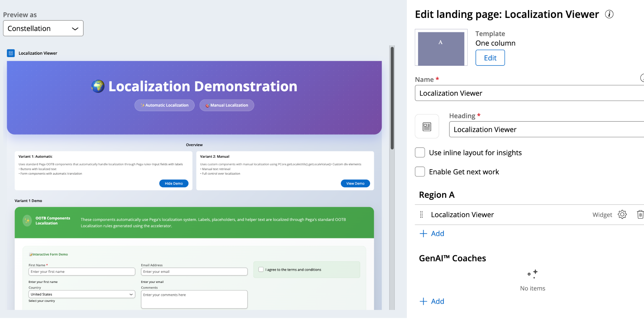The height and width of the screenshot is (321, 644).
Task: Click the Name input field
Action: (x=528, y=93)
